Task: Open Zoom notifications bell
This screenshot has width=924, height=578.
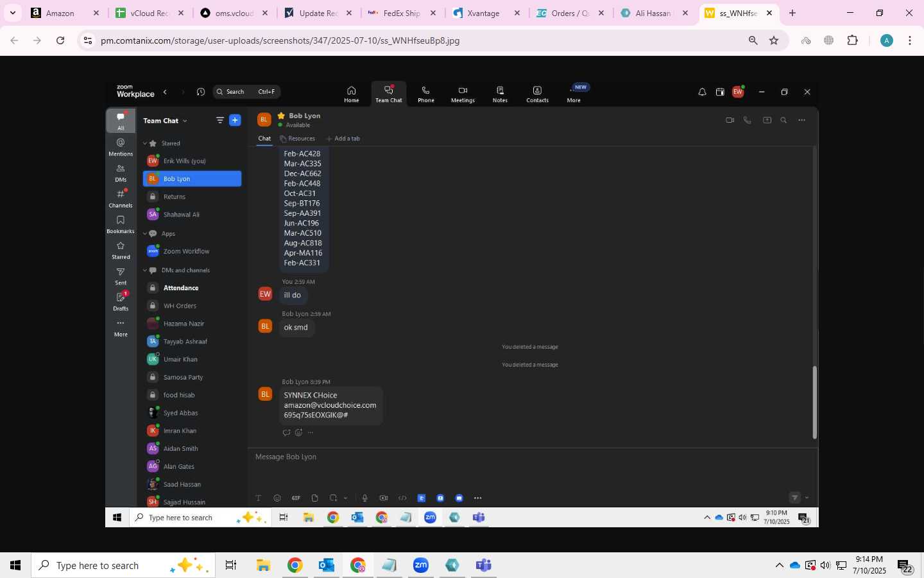Action: click(x=702, y=92)
